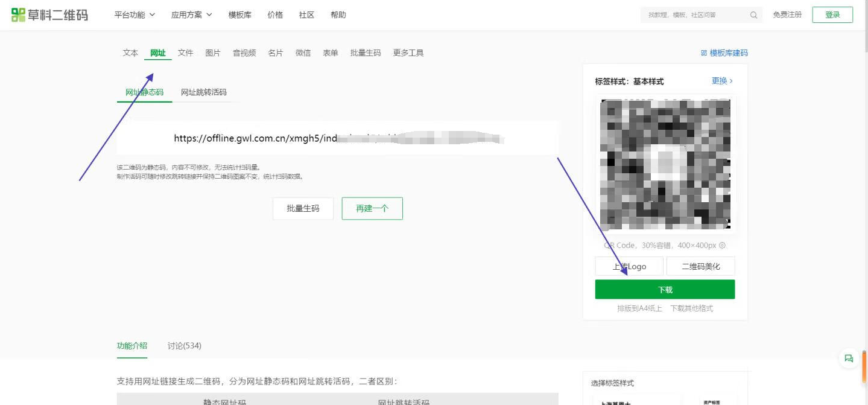Click the 草料二维码 logo icon
The width and height of the screenshot is (868, 405).
tap(18, 15)
